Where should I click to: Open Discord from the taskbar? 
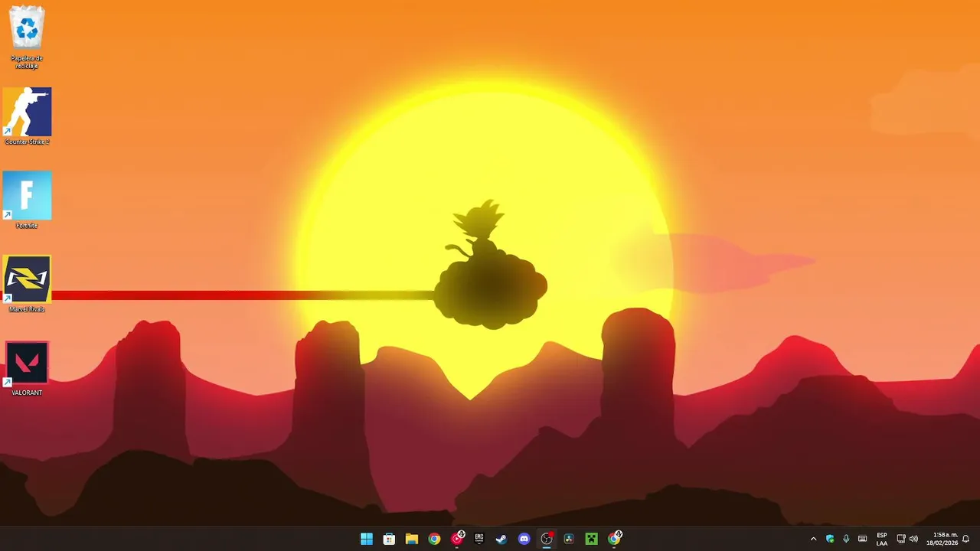click(x=524, y=539)
